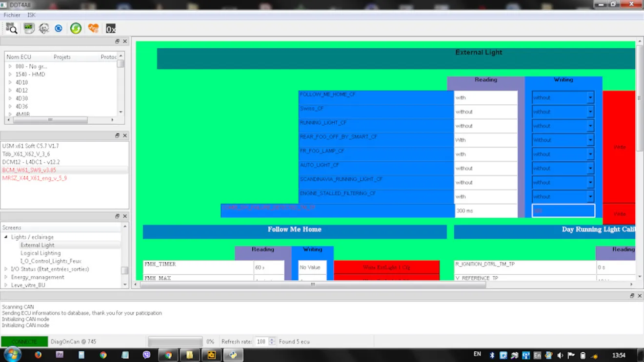644x362 pixels.
Task: Click the Nom ECU column header
Action: (19, 57)
